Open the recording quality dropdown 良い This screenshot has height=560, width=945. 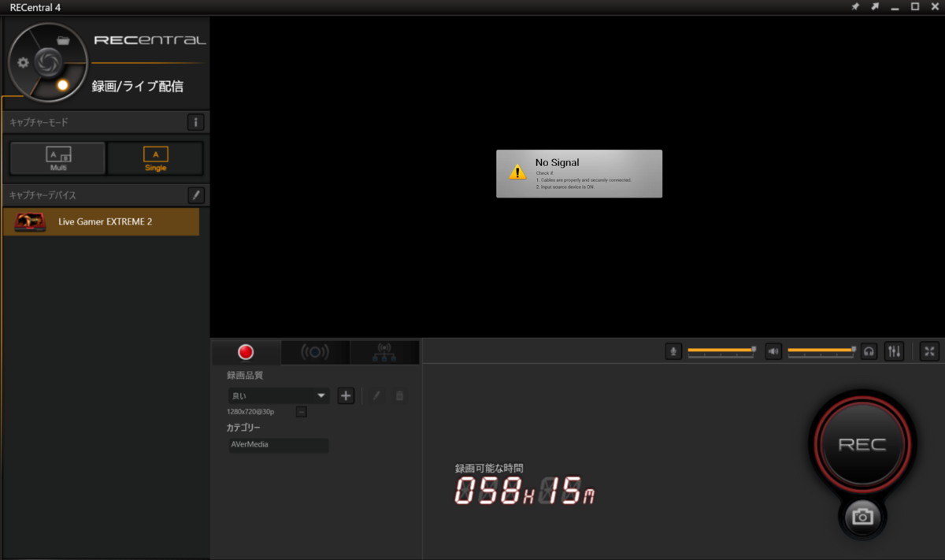click(x=279, y=395)
